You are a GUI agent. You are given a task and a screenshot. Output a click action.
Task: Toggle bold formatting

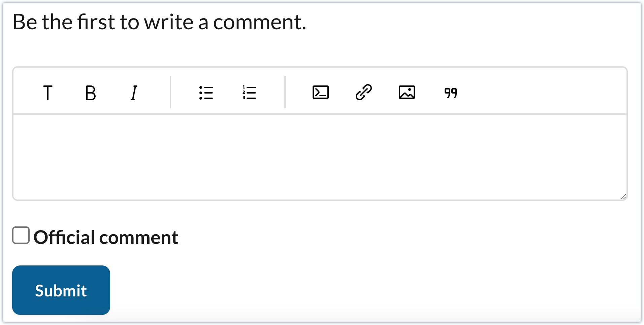coord(91,93)
